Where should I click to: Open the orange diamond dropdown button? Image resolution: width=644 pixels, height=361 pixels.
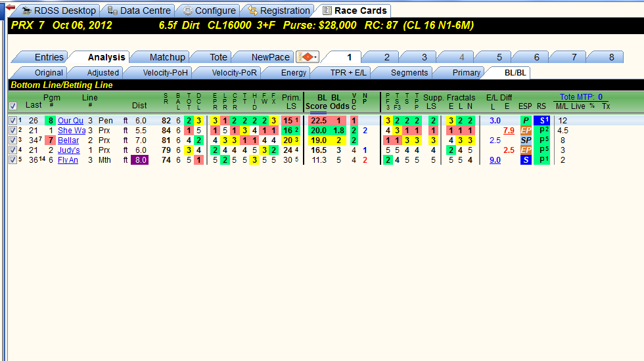pos(308,57)
